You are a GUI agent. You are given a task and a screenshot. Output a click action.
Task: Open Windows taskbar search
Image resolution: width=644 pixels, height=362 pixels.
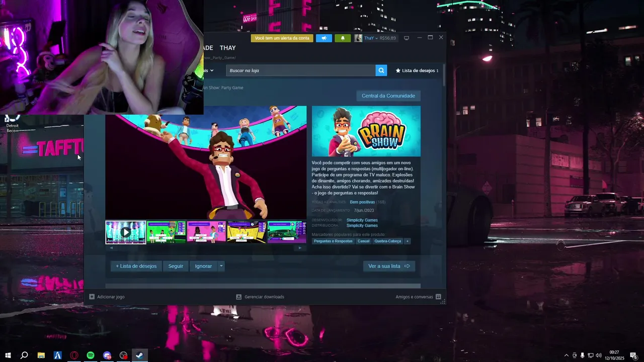pos(24,355)
